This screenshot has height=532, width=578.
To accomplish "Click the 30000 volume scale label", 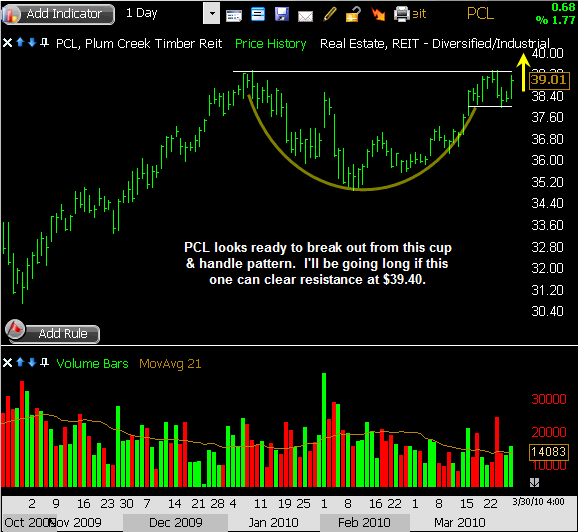I will point(549,399).
